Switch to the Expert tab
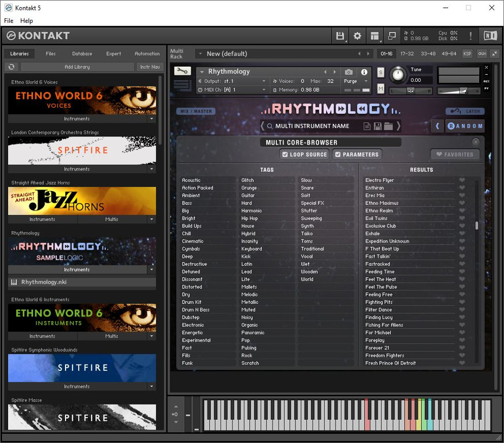The height and width of the screenshot is (443, 504). point(114,54)
